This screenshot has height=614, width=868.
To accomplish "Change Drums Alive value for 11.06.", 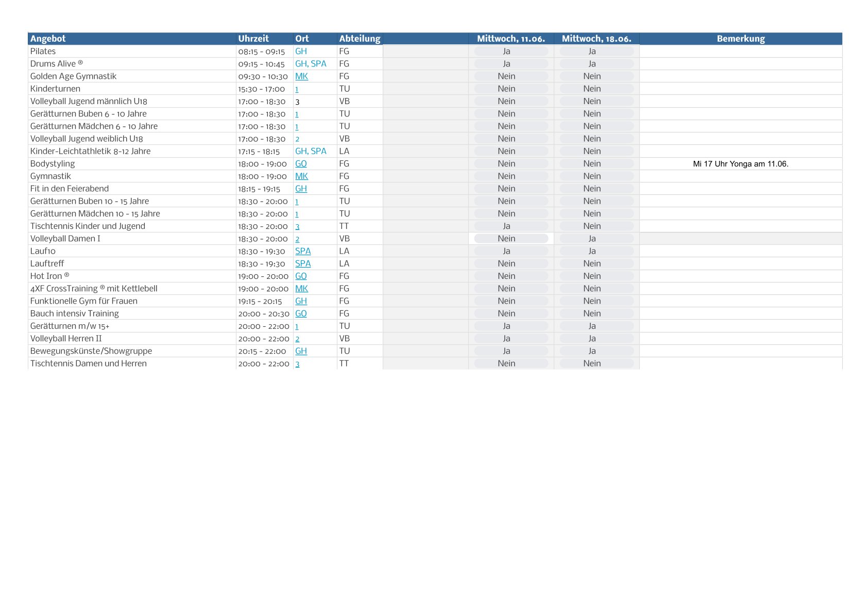I will coord(511,63).
